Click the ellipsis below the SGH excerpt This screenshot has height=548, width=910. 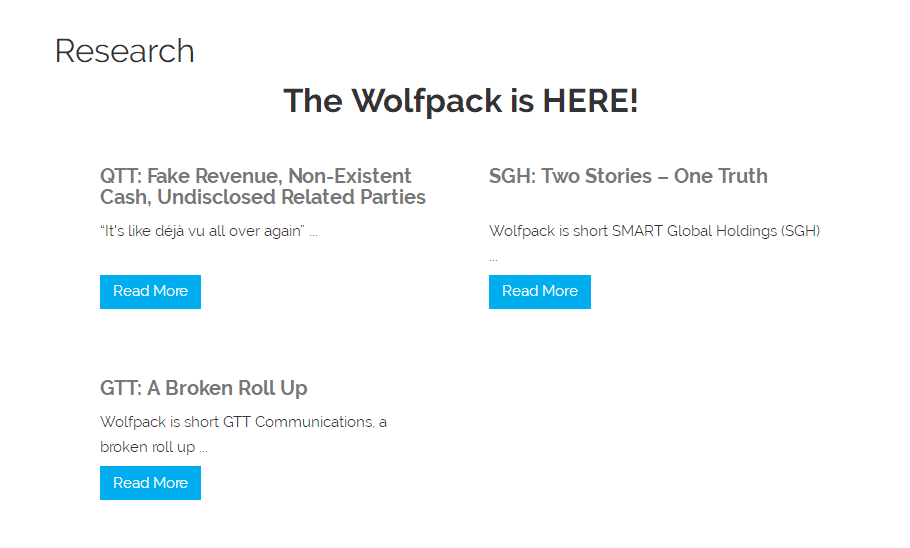493,258
